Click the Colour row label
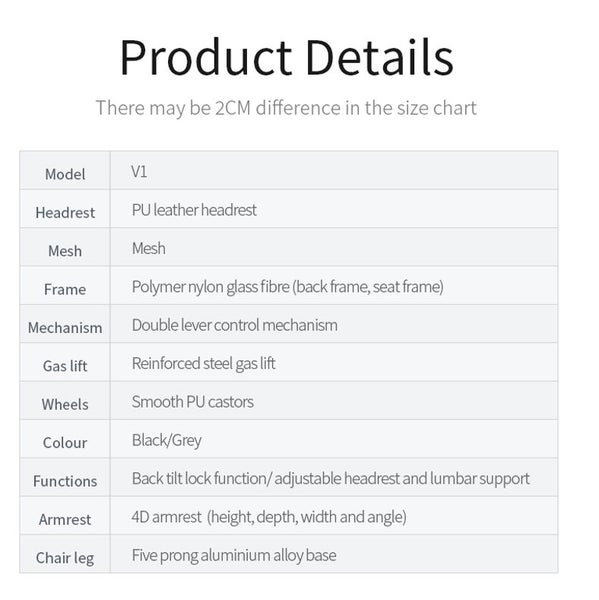The width and height of the screenshot is (599, 600). (x=65, y=443)
